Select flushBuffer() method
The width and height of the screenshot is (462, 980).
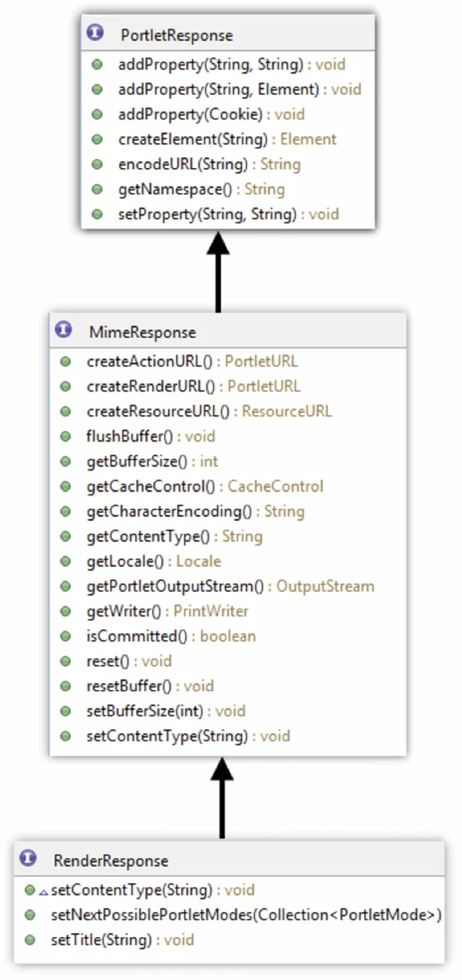click(x=151, y=437)
